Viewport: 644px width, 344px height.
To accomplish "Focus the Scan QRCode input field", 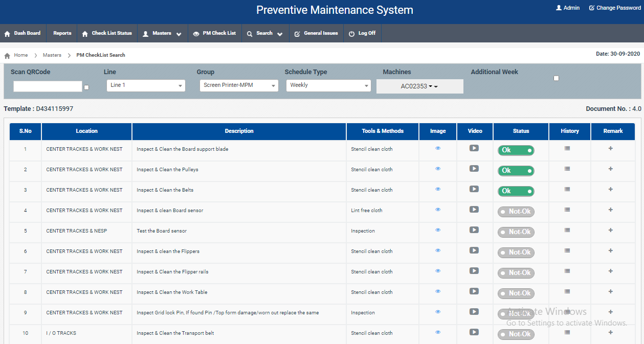I will pos(48,86).
